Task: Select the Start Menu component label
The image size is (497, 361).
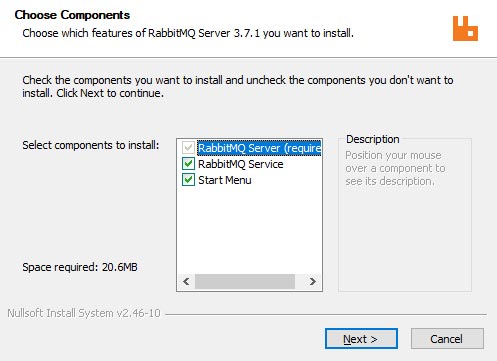Action: [225, 180]
